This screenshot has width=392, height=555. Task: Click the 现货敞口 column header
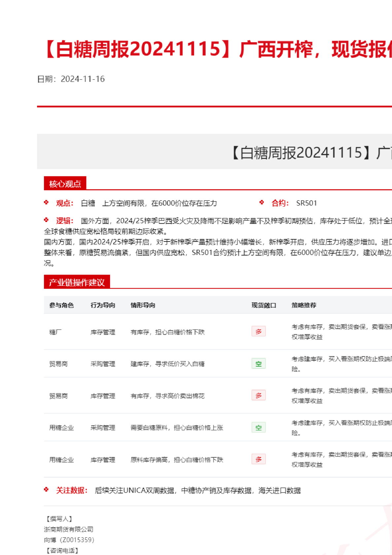pos(264,305)
